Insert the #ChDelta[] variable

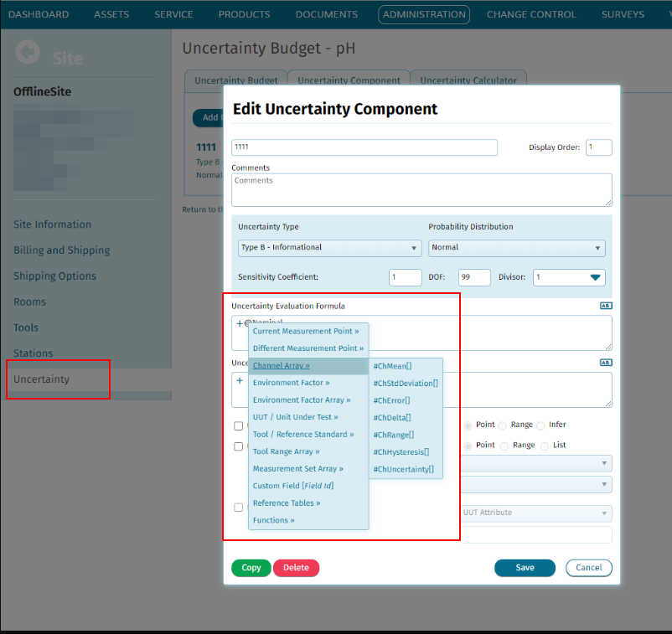pos(406,418)
